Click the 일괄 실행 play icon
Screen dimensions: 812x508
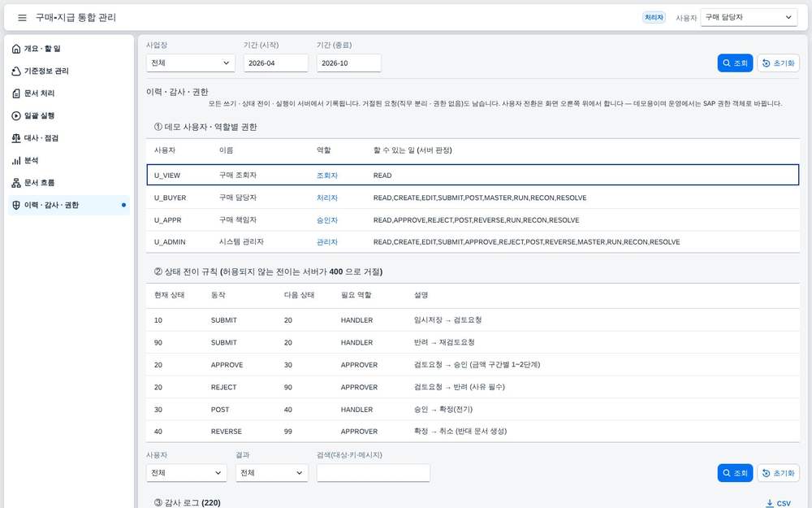point(16,115)
